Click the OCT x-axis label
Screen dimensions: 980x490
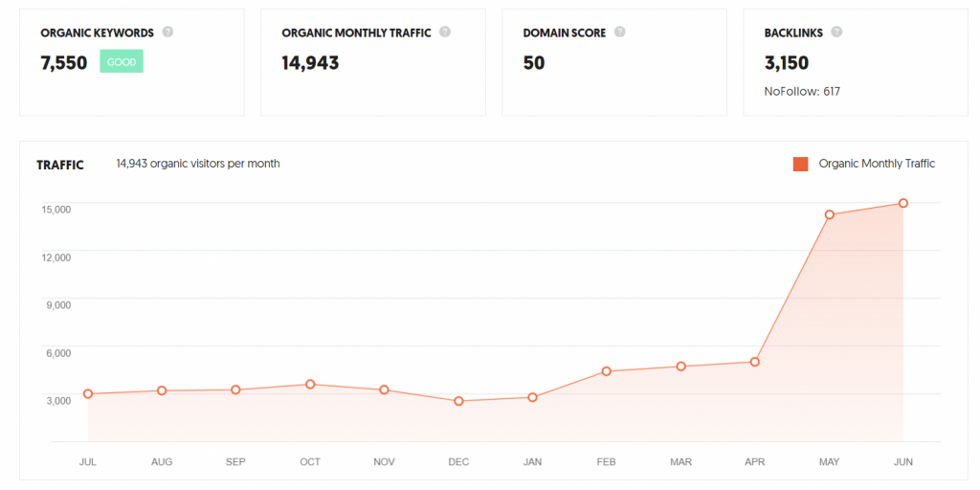(310, 462)
